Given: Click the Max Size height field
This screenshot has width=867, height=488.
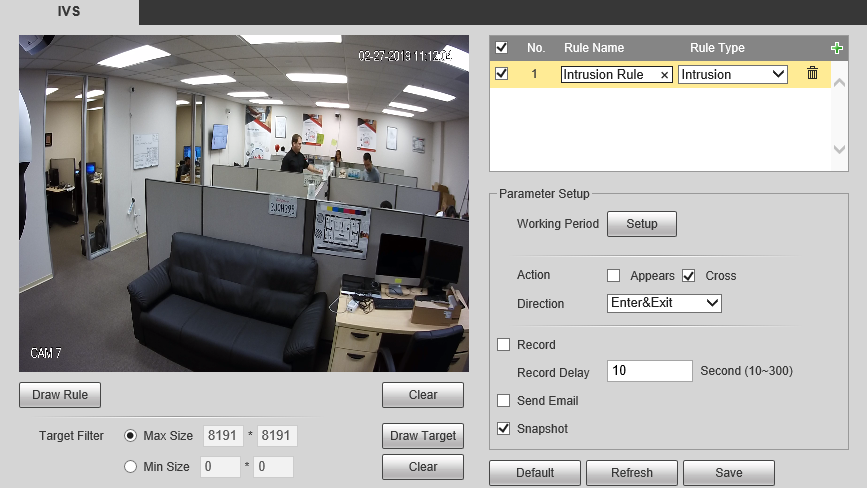Looking at the screenshot, I should coord(277,435).
